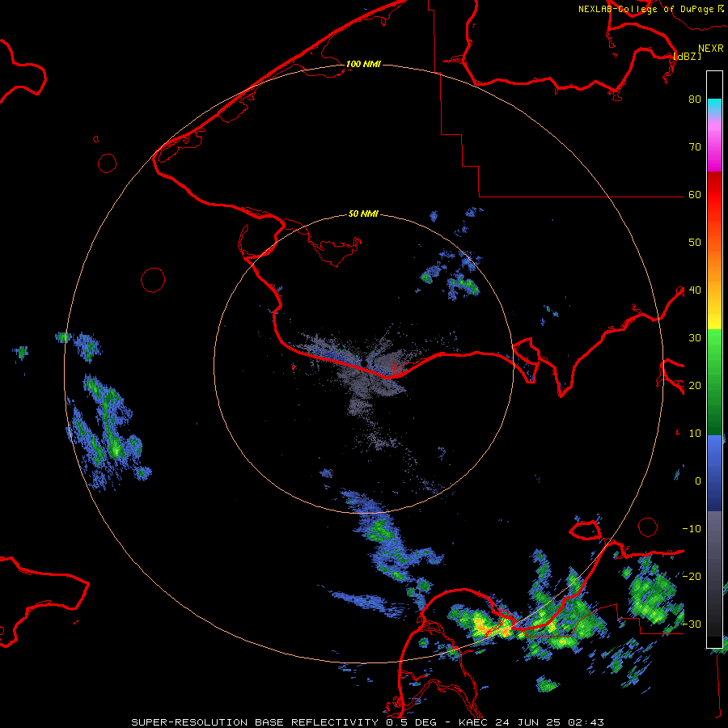The height and width of the screenshot is (728, 728).
Task: Click the 60 value on dBZ scale
Action: [x=695, y=194]
